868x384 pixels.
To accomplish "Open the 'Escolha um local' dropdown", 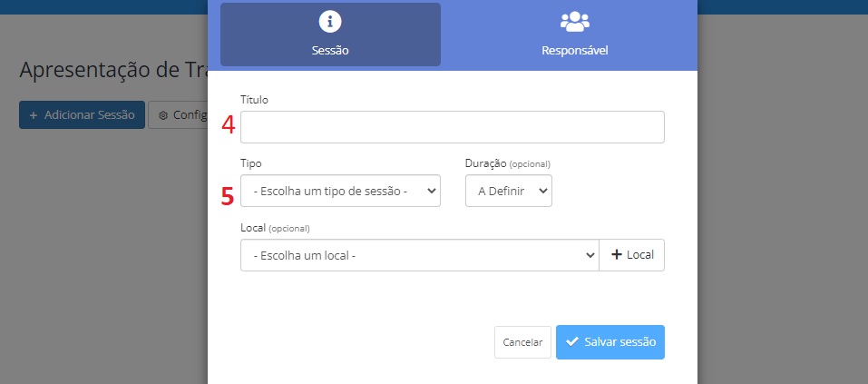I will [x=420, y=255].
